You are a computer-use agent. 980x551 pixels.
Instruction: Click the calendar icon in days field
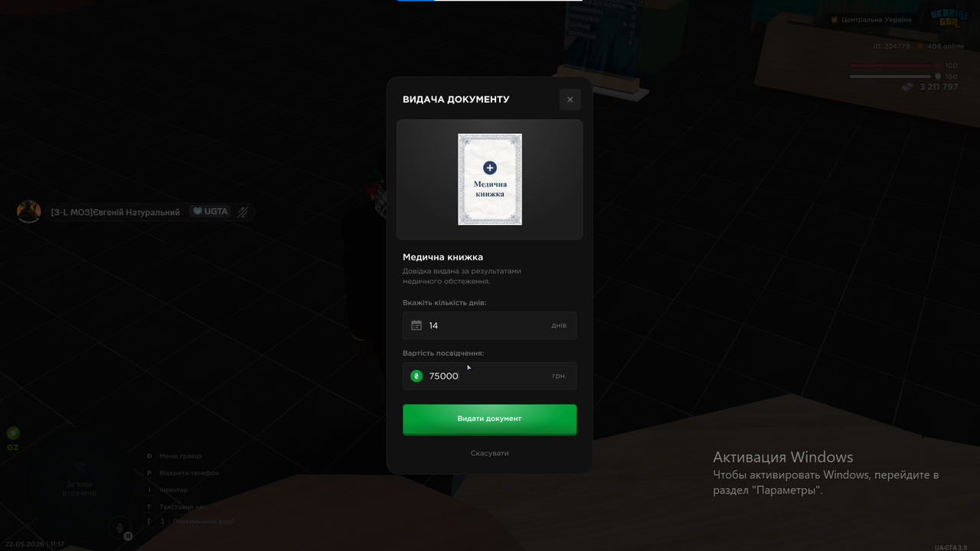[416, 325]
